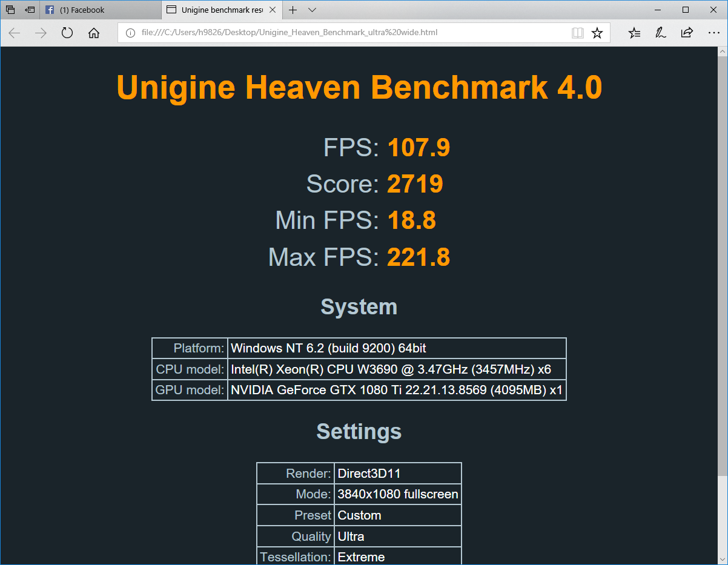Open Settings and more ellipsis menu

713,33
